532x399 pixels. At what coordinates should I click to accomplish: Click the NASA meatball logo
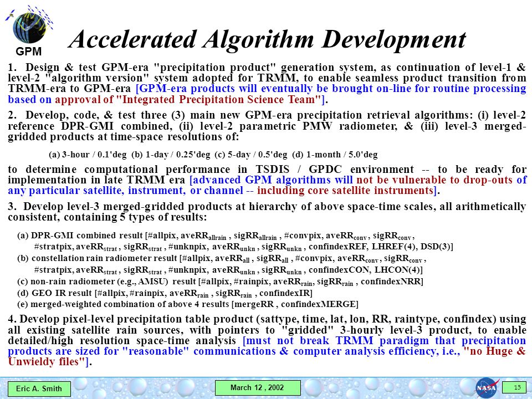pyautogui.click(x=487, y=387)
